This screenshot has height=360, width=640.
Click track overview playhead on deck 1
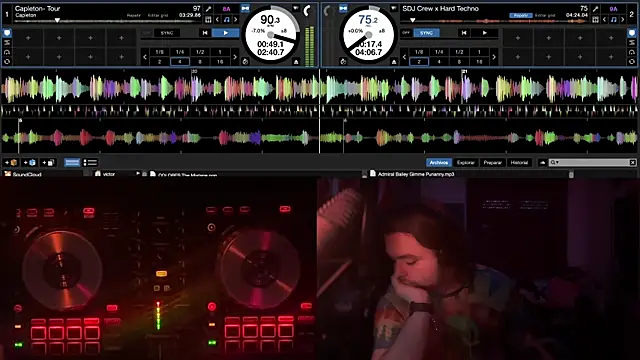click(58, 20)
